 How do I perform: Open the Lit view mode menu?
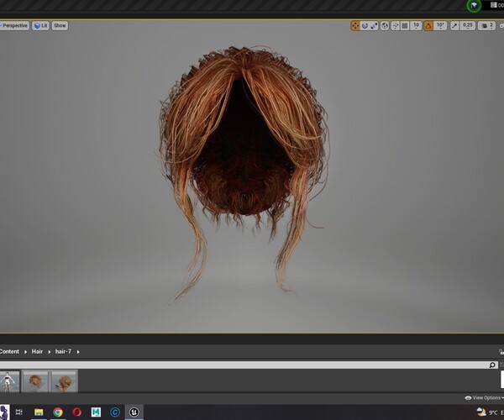(40, 26)
